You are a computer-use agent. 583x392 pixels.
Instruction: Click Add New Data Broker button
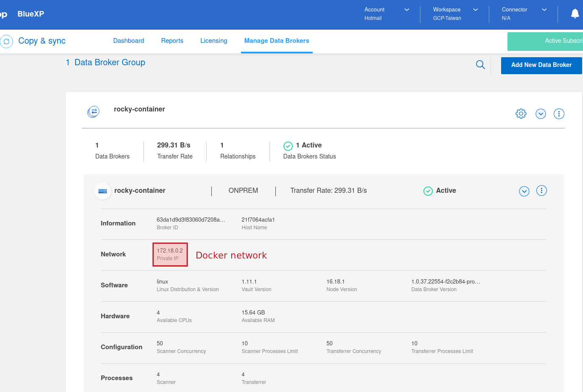[541, 65]
